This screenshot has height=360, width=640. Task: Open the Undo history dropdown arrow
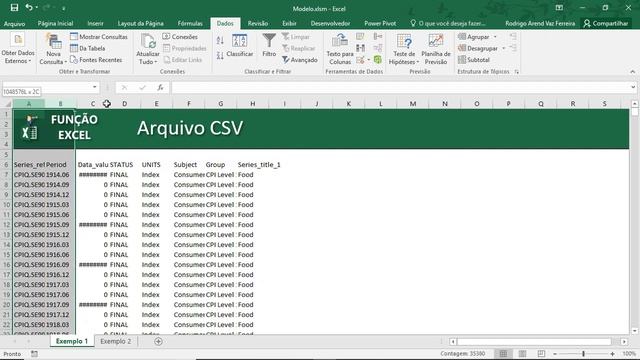[x=36, y=8]
